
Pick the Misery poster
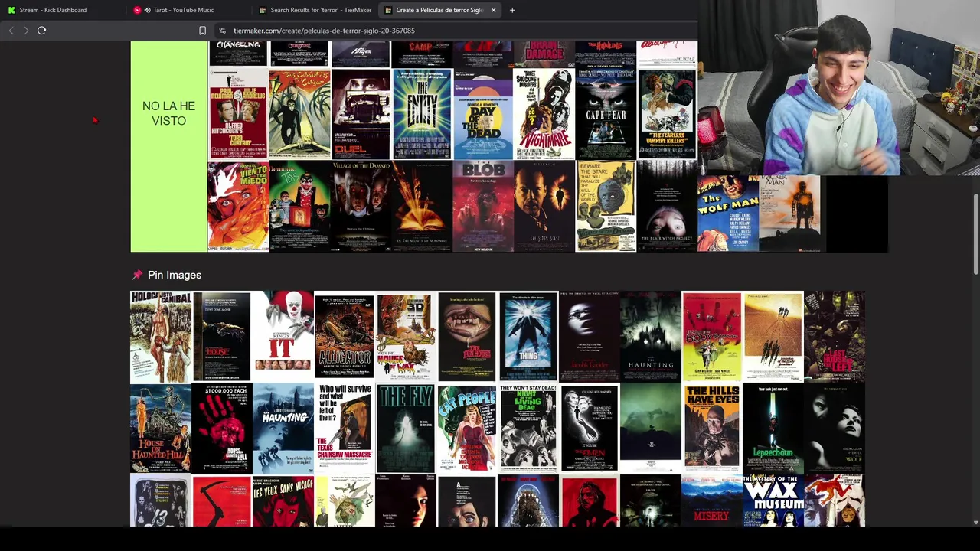712,501
